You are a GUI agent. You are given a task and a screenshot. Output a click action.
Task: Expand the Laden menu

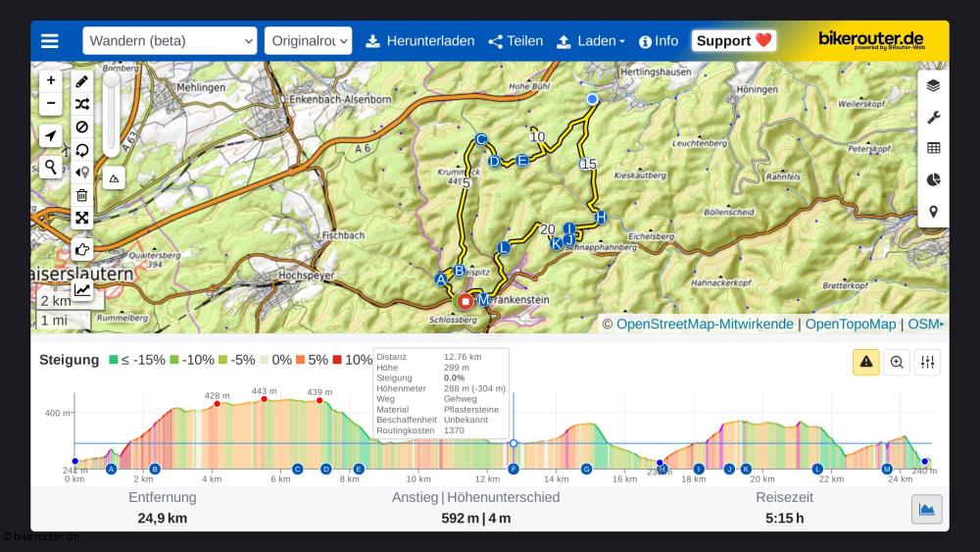591,41
